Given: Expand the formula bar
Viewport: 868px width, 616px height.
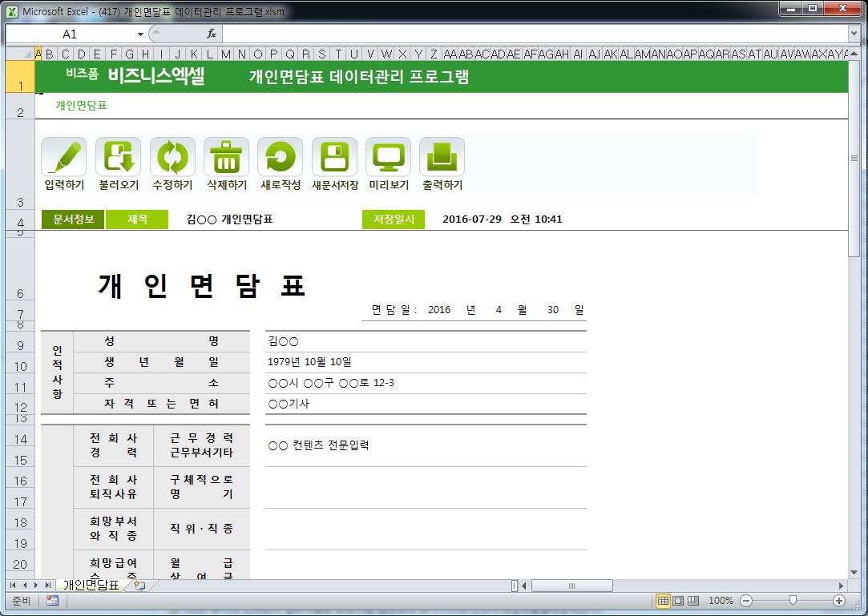Looking at the screenshot, I should [854, 34].
